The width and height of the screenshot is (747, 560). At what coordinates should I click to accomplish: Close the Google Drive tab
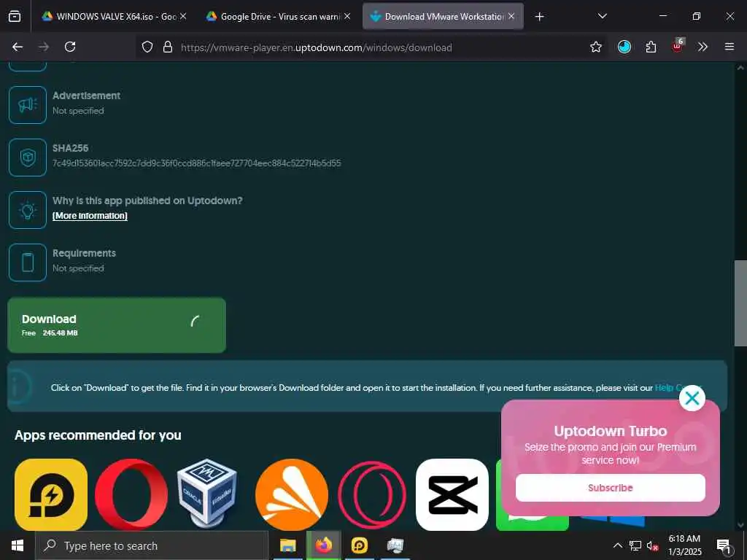click(x=347, y=16)
